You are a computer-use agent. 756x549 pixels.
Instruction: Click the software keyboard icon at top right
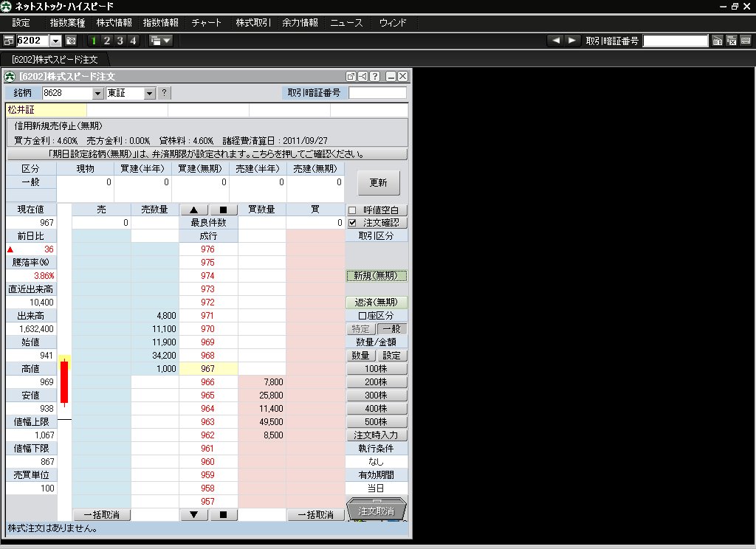tap(744, 41)
